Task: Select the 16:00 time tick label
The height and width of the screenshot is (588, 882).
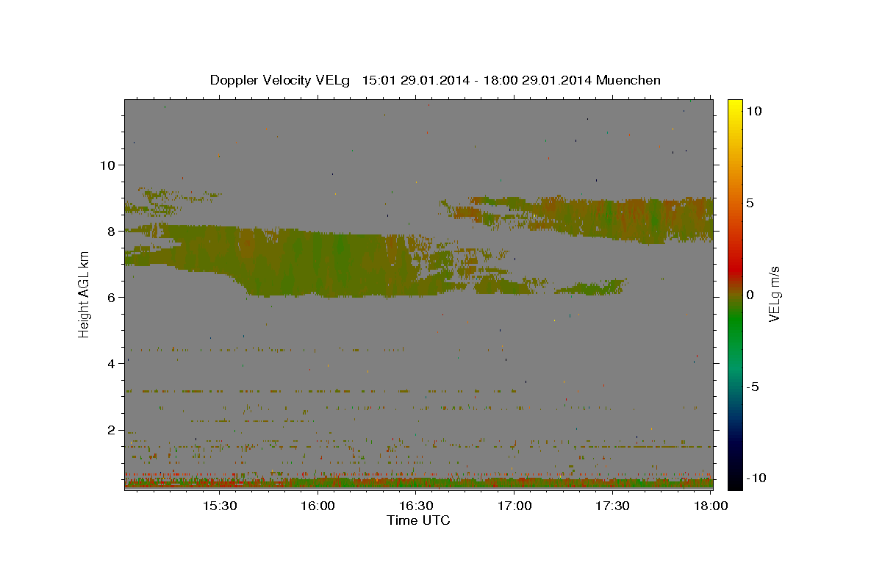Action: 318,506
